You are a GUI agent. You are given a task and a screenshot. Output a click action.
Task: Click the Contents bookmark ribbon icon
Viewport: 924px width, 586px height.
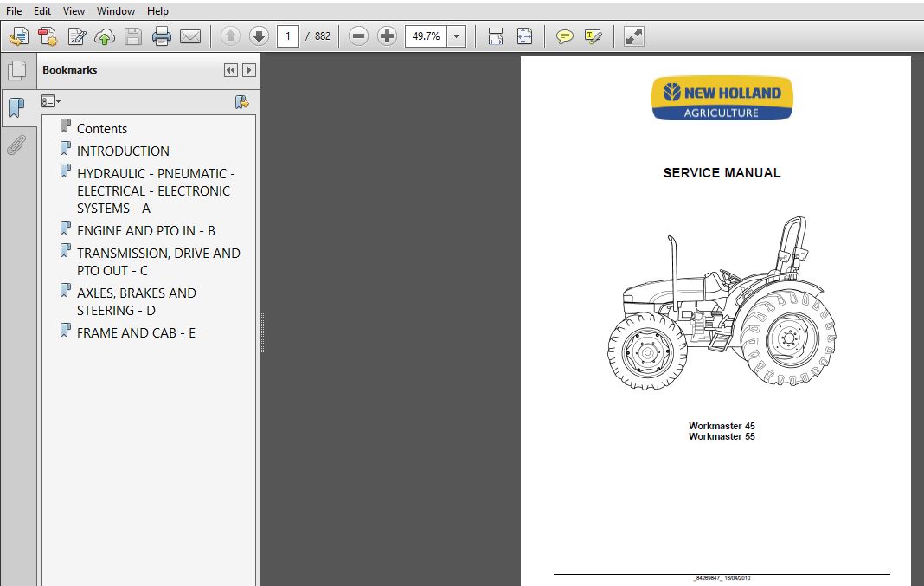coord(66,126)
